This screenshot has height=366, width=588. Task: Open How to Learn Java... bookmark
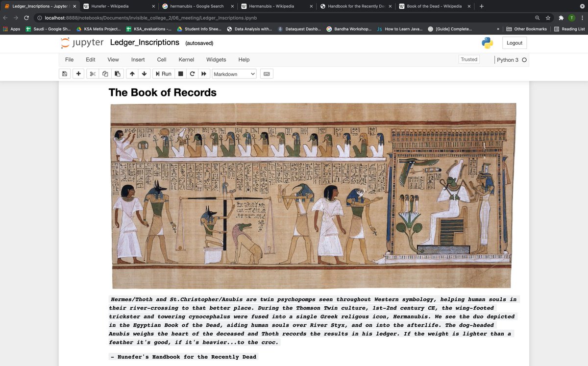400,29
